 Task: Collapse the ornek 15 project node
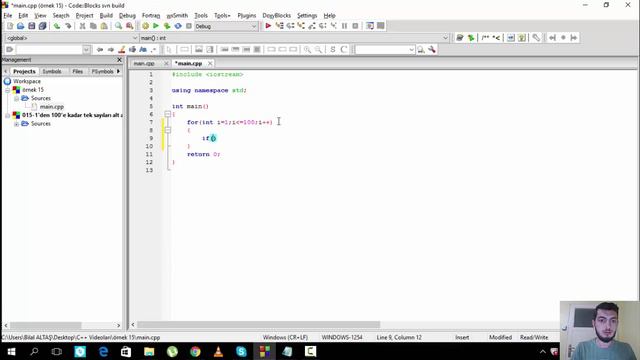coord(7,90)
